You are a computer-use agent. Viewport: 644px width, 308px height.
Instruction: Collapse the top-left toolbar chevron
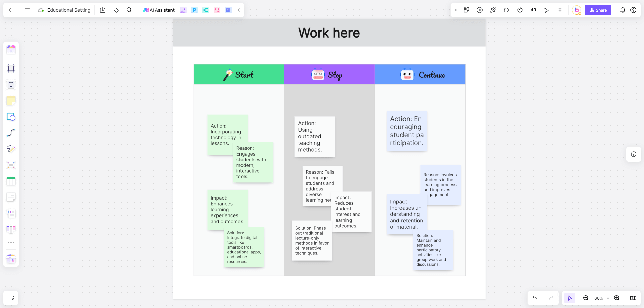(x=239, y=10)
